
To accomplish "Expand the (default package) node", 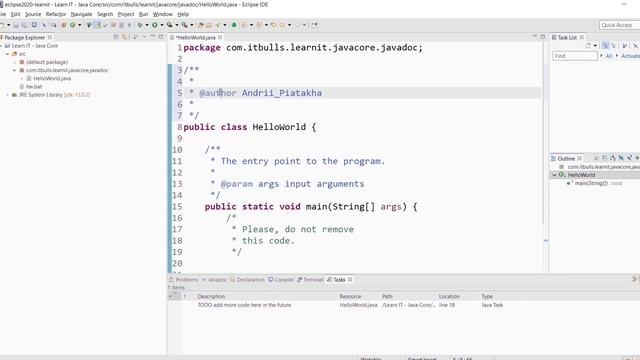I will click(x=15, y=62).
